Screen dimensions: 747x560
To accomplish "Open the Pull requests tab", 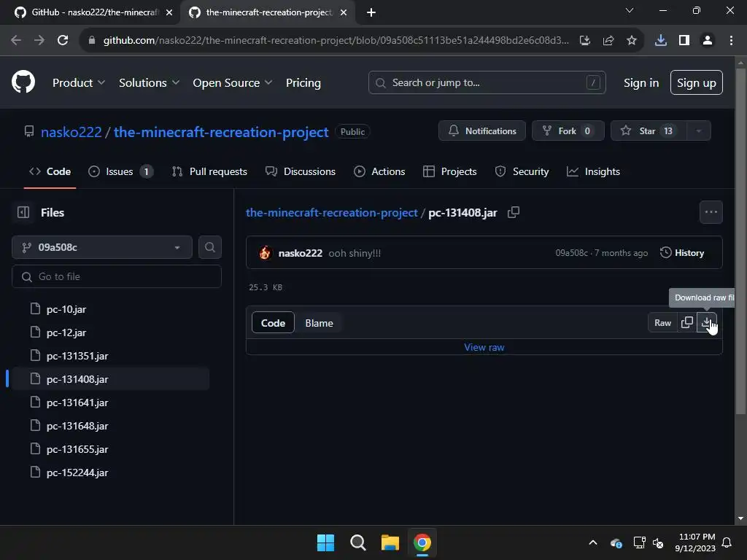I will click(209, 171).
